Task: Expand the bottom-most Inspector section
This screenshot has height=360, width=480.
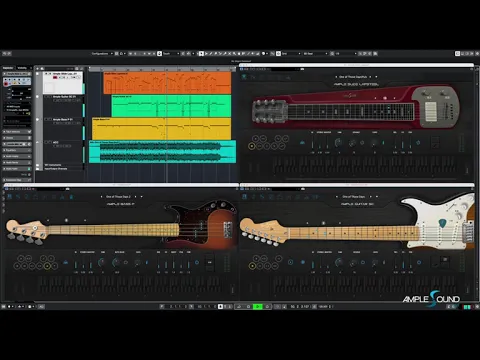Action: tap(17, 180)
